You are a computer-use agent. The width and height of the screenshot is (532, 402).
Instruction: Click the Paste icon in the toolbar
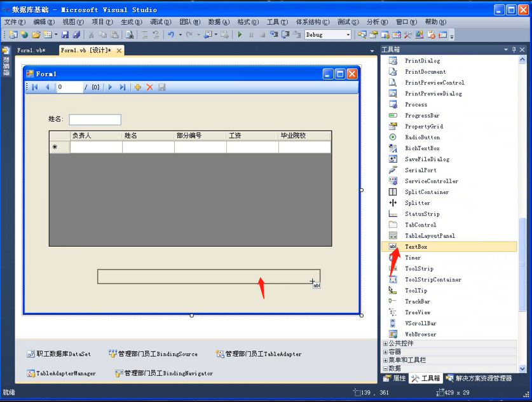[x=114, y=34]
